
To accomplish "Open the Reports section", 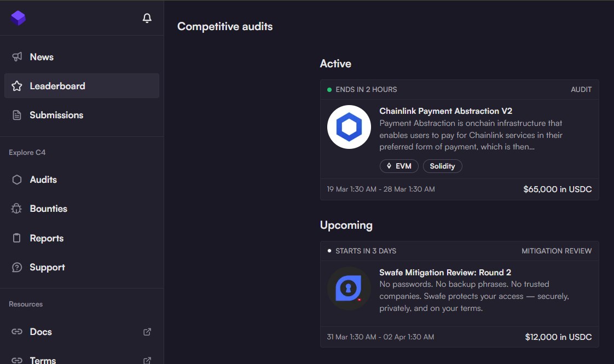I will click(x=82, y=238).
